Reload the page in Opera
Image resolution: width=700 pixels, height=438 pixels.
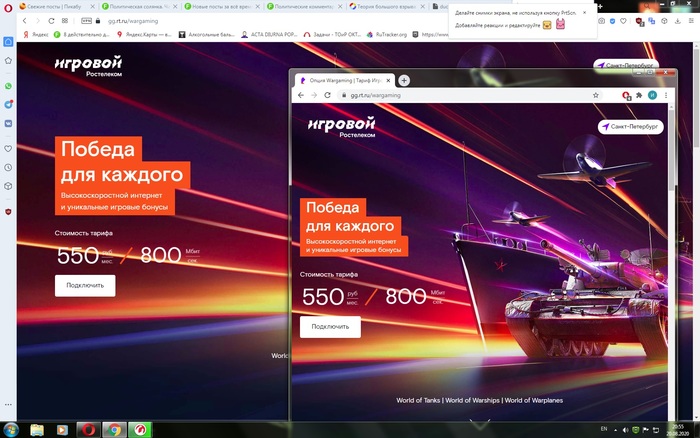(x=51, y=21)
